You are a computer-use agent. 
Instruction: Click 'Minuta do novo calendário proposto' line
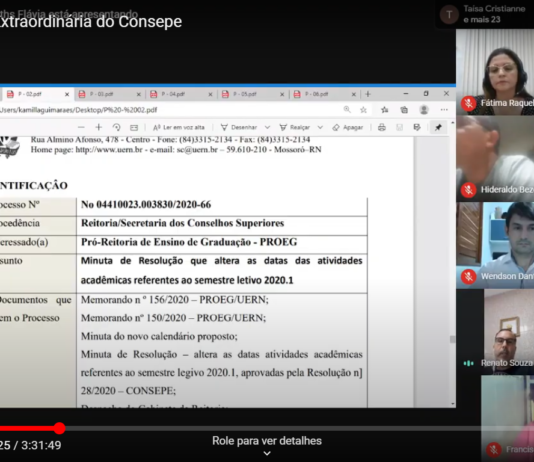click(159, 336)
